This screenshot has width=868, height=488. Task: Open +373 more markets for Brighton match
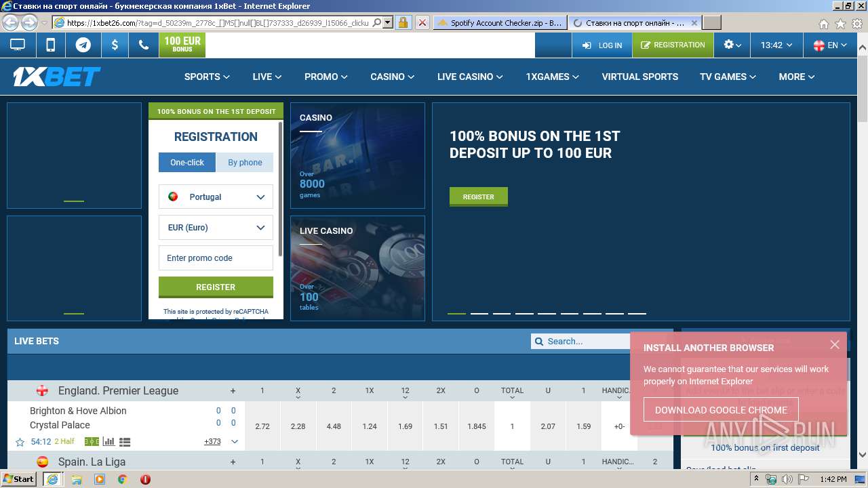(212, 442)
